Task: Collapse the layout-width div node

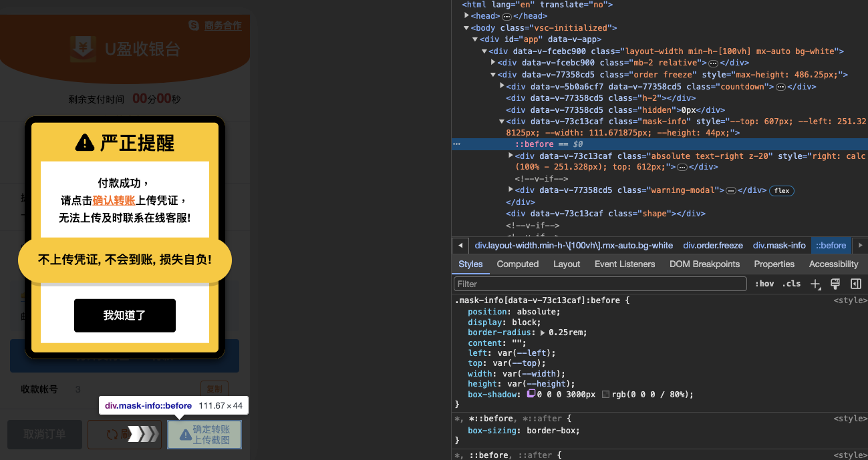Action: [484, 51]
